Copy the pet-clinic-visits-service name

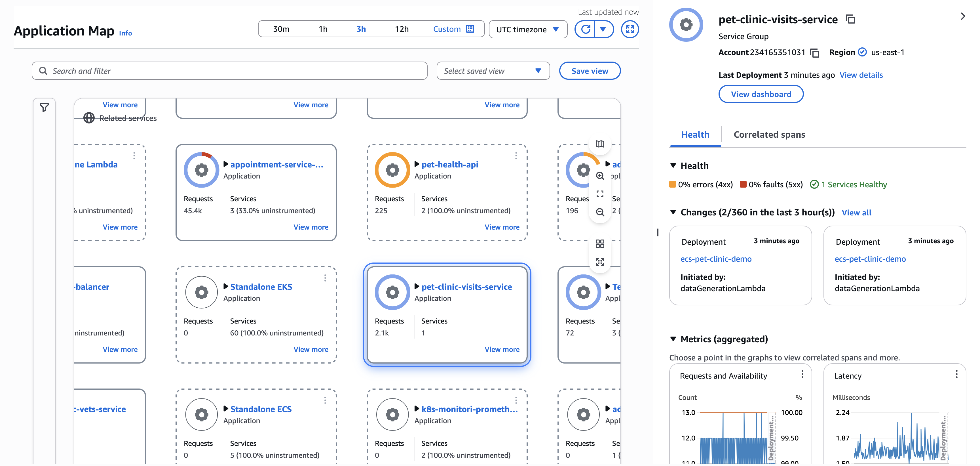[x=851, y=19]
